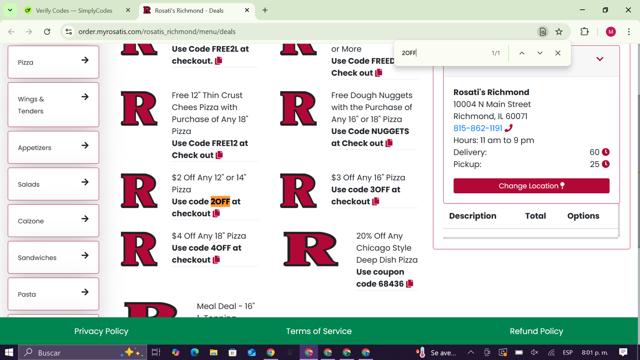Screen dimensions: 640x360
Task: Jump to next find result
Action: 540,53
